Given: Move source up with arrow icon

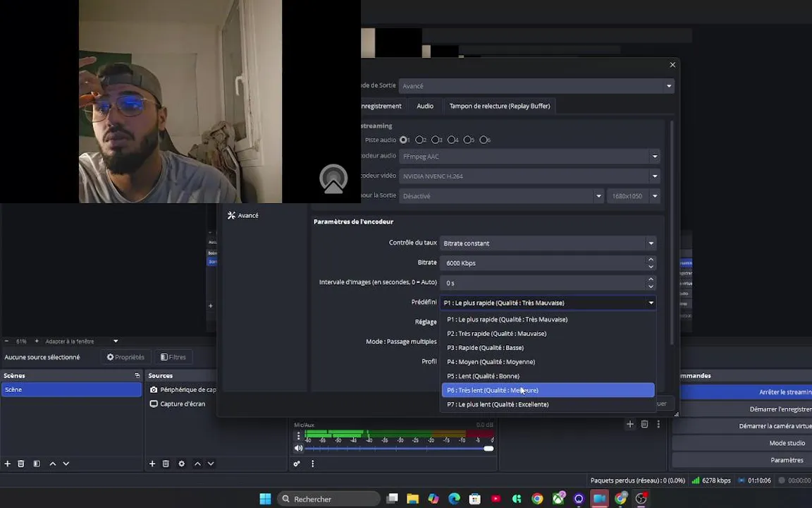Looking at the screenshot, I should coord(198,464).
